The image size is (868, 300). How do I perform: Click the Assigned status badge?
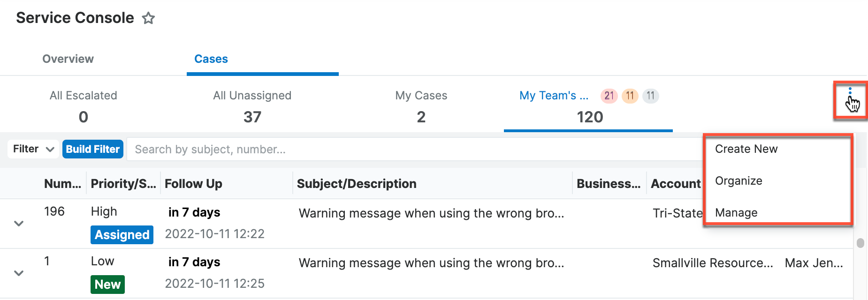[122, 235]
